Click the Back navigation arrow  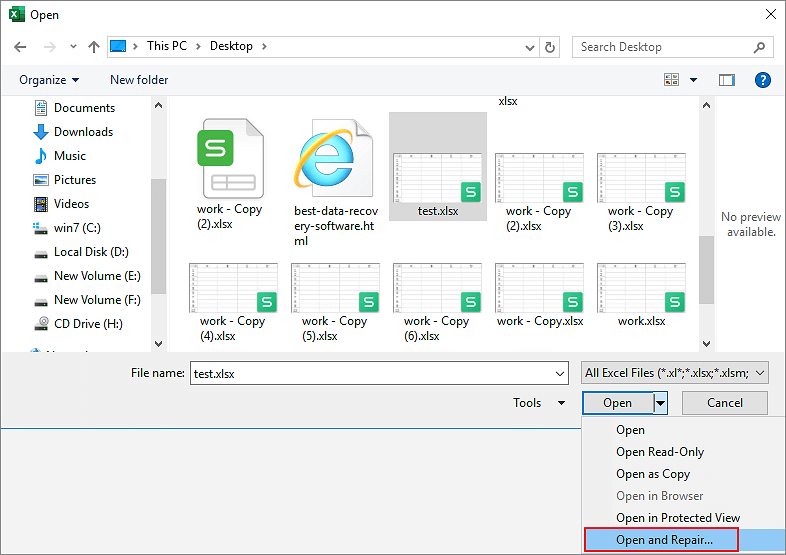(20, 47)
